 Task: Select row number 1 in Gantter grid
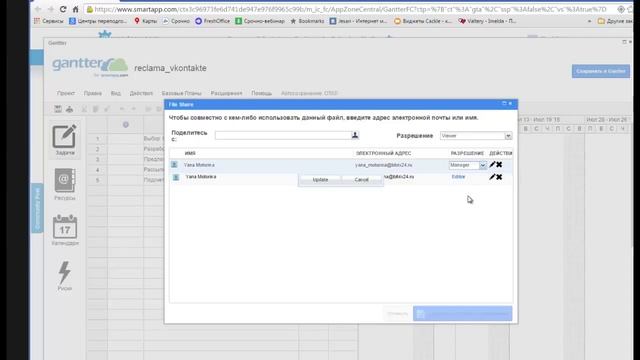98,139
